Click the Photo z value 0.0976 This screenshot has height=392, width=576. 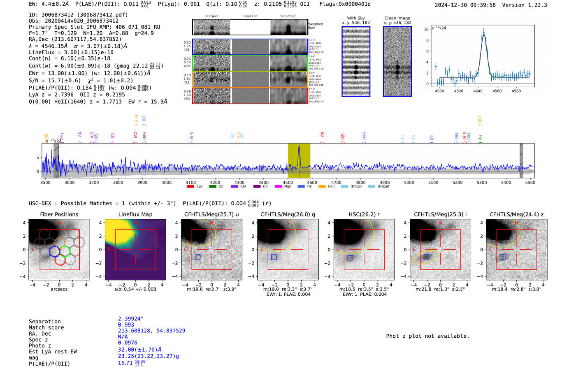point(128,343)
